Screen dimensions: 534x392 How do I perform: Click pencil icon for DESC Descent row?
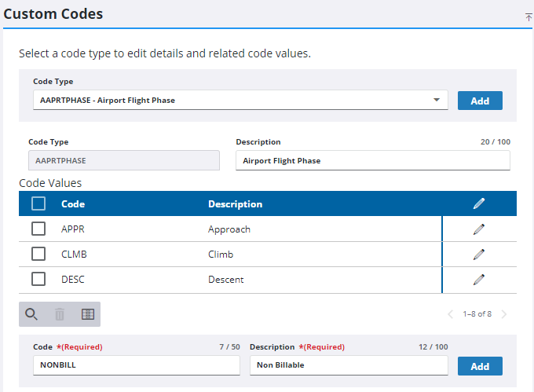[479, 280]
